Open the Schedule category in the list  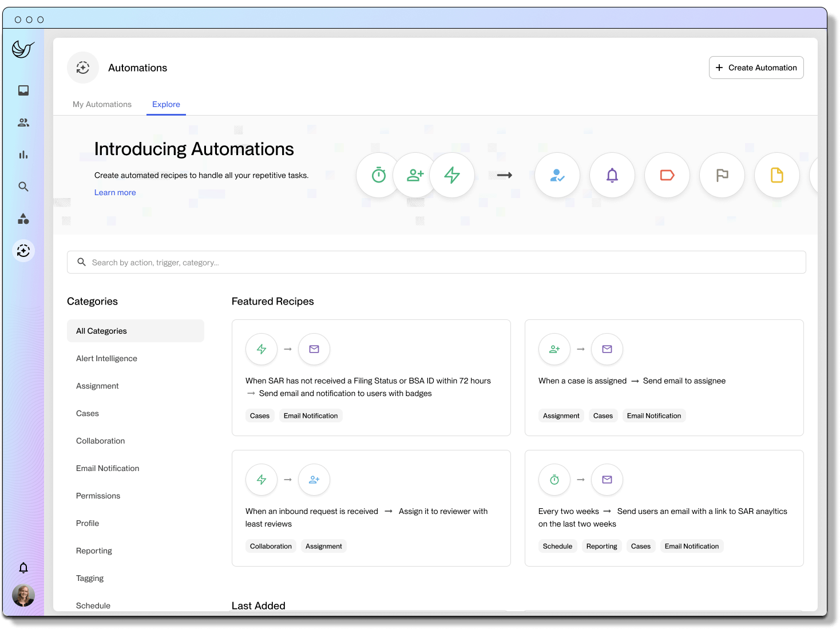93,605
